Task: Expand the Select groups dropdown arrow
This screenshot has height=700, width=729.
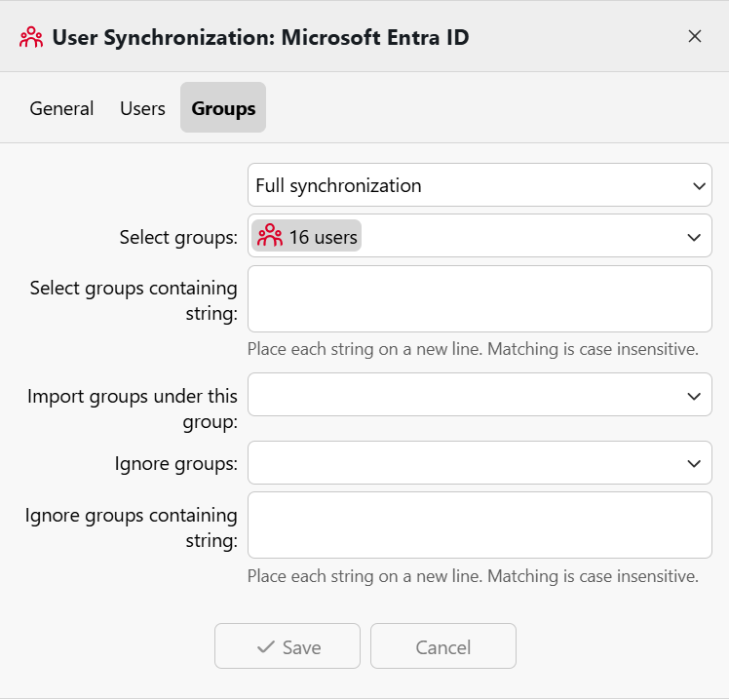Action: coord(694,237)
